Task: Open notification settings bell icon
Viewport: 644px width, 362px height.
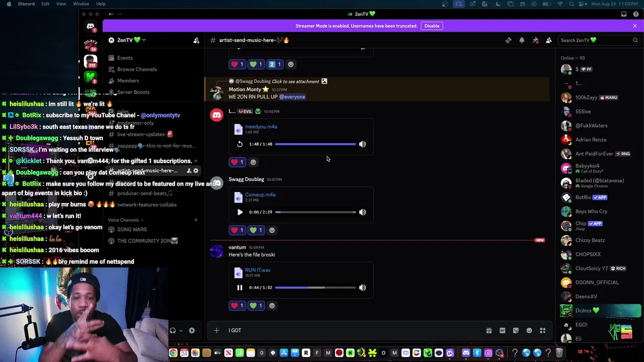Action: 522,40
